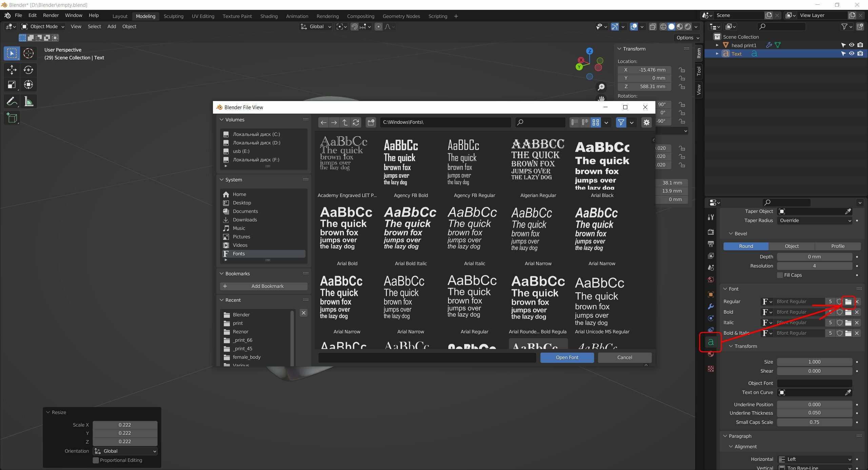Click the file path field C:\Windows\Fonts\
Image resolution: width=868 pixels, height=470 pixels.
(445, 122)
